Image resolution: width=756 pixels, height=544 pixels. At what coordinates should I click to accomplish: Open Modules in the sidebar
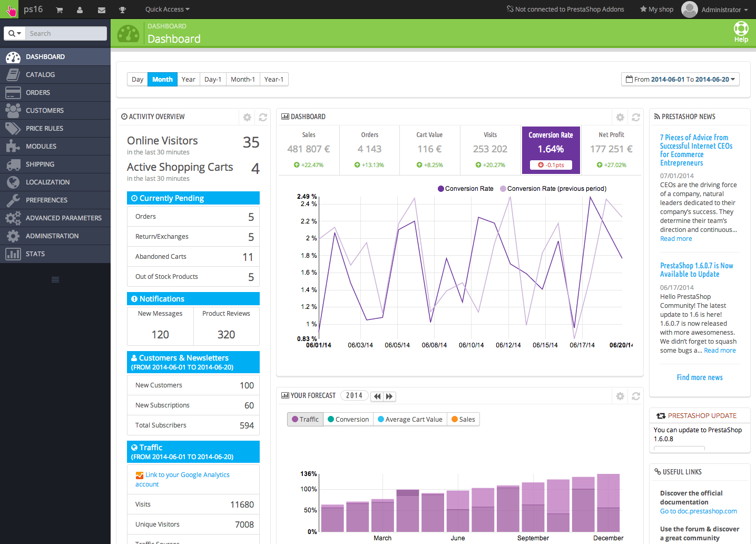(55, 147)
